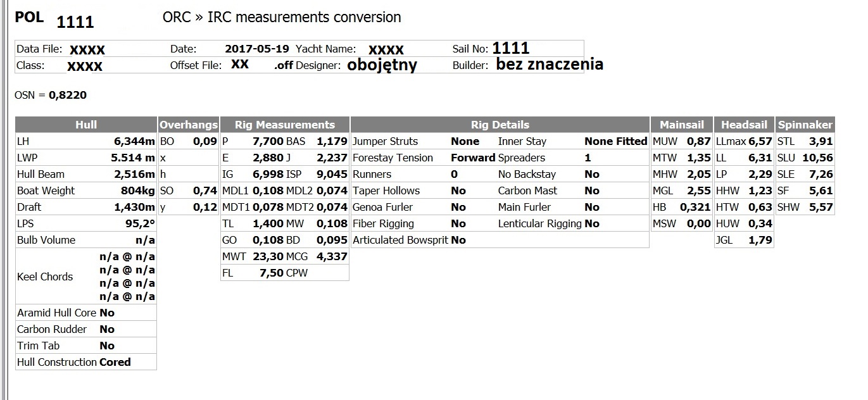Click the Forestay Tension Forward value

coord(473,158)
